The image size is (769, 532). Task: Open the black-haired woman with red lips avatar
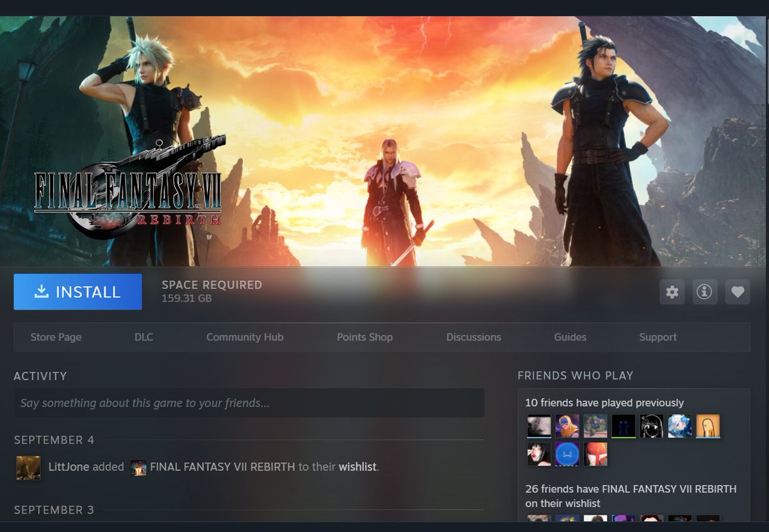pyautogui.click(x=539, y=454)
